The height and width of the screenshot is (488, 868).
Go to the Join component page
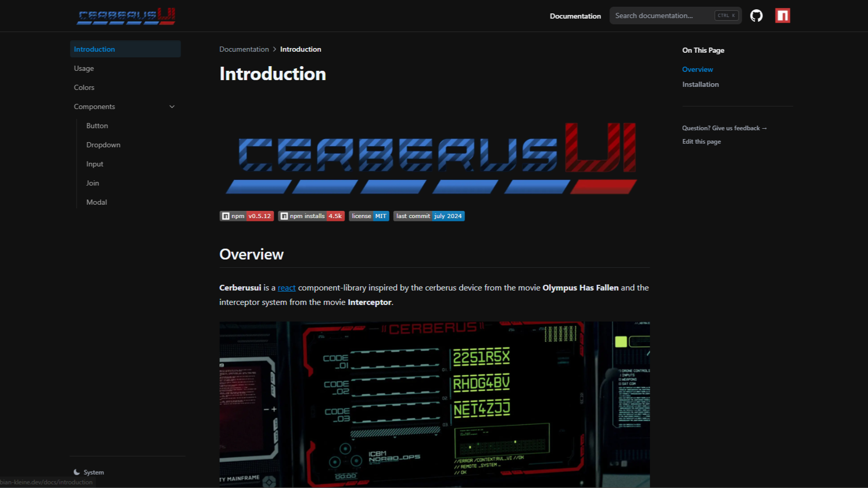pos(93,183)
